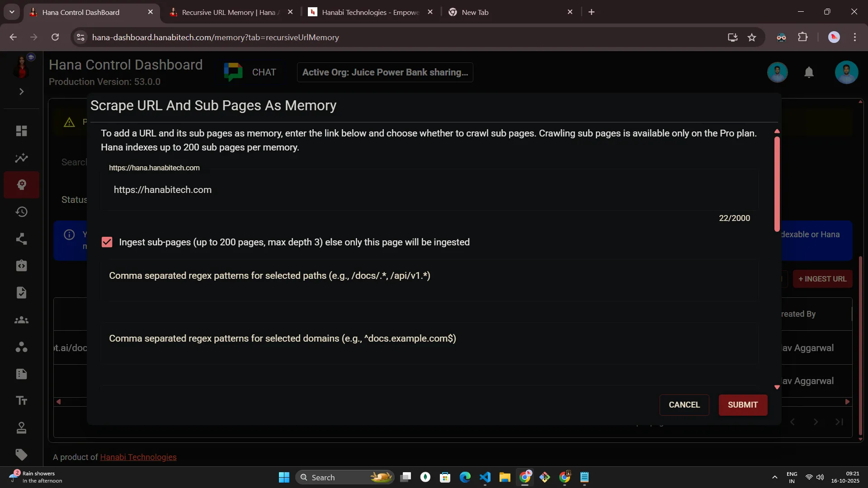Image resolution: width=868 pixels, height=488 pixels.
Task: Open the history clock icon in sidebar
Action: [21, 212]
